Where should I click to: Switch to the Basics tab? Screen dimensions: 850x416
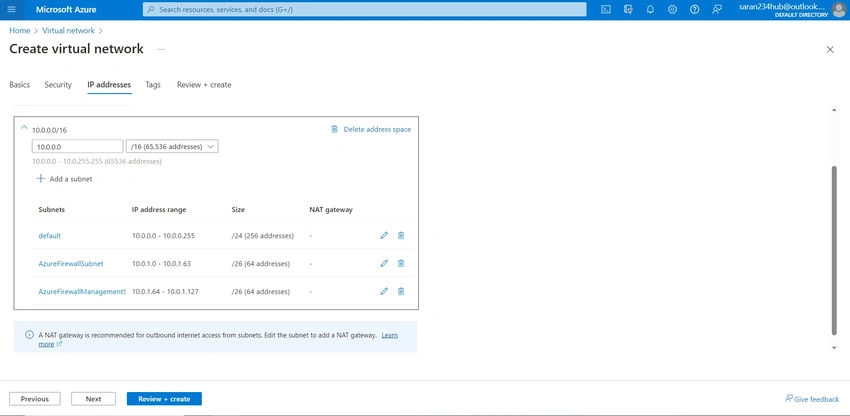pyautogui.click(x=20, y=85)
